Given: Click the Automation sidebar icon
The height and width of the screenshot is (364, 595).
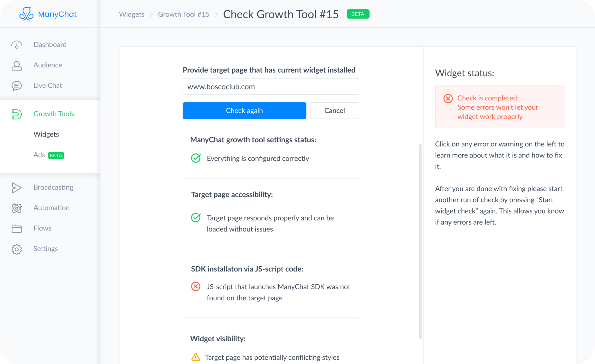Looking at the screenshot, I should click(x=17, y=208).
